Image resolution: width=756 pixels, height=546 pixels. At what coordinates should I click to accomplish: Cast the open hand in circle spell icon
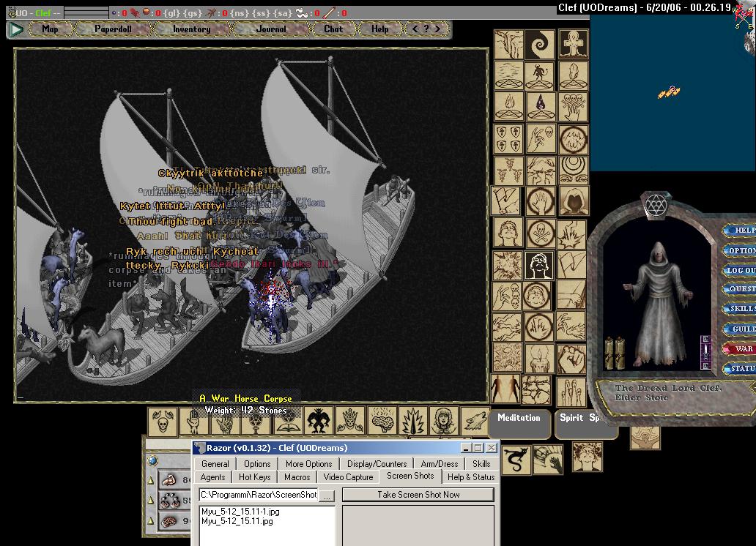pos(539,201)
